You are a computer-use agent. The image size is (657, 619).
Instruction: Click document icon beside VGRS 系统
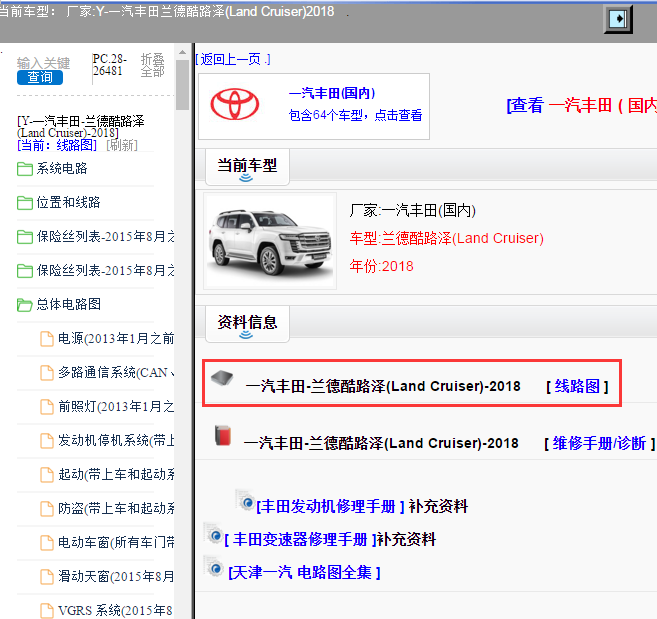coord(47,610)
